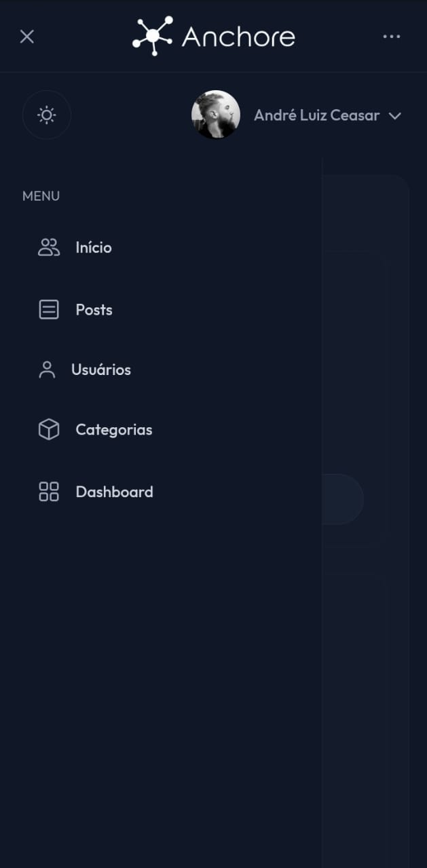Click André Luiz Ceasar's profile picture
This screenshot has width=427, height=868.
(216, 115)
